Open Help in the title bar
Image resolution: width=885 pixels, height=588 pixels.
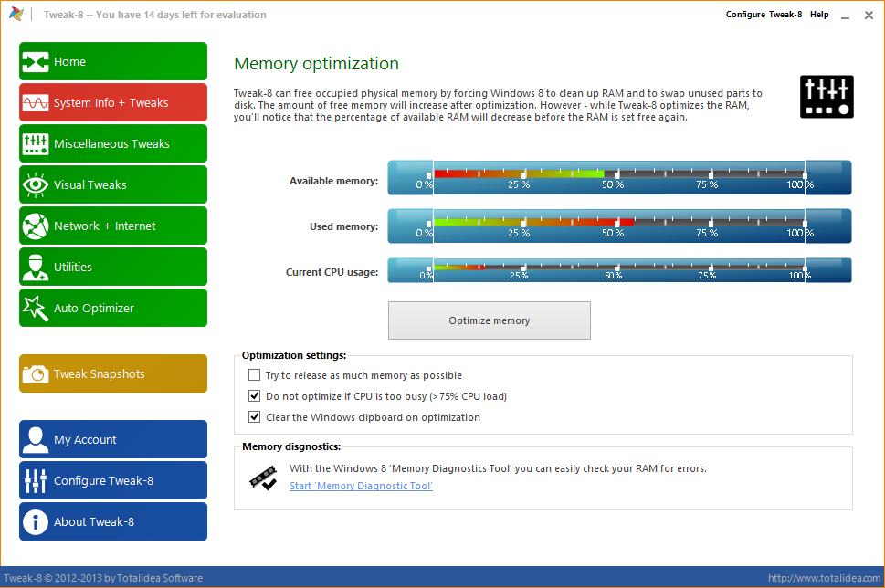[x=819, y=15]
